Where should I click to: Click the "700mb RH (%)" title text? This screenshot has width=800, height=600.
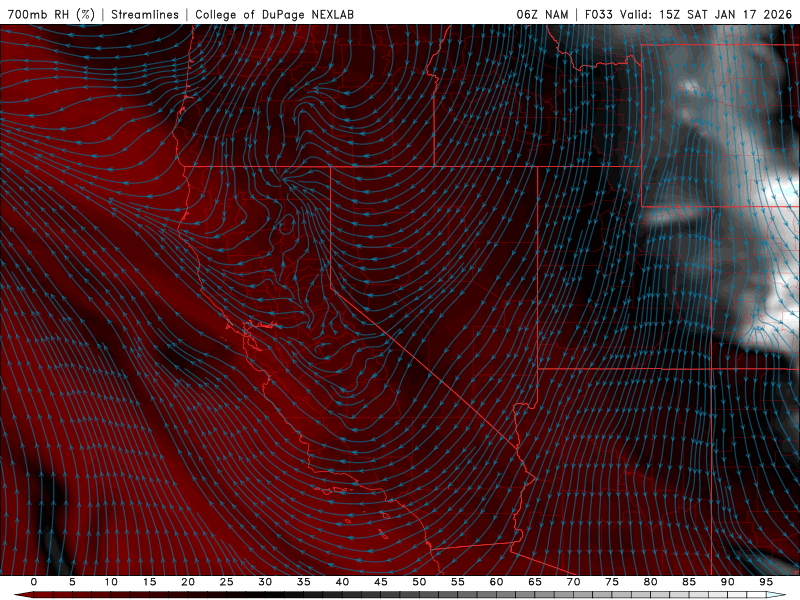point(51,14)
